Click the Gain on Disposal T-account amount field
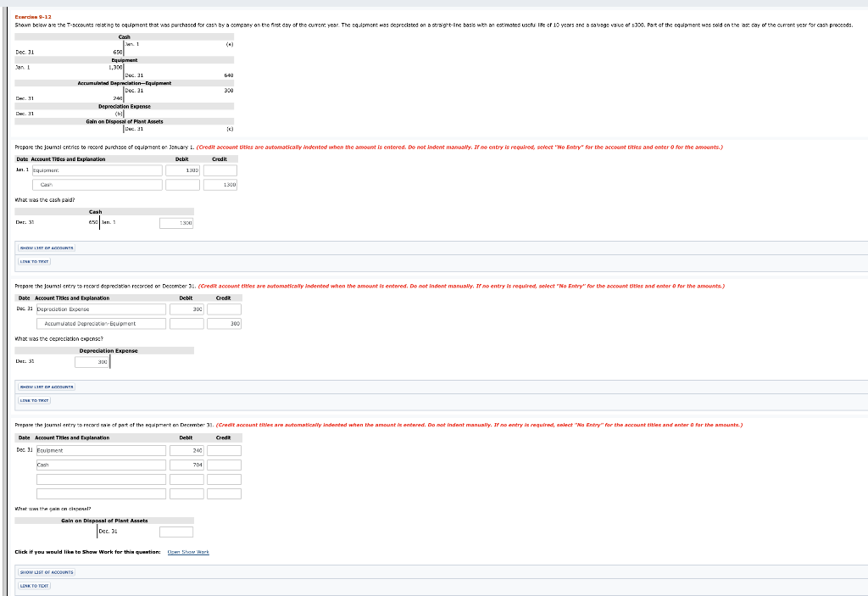Image resolution: width=868 pixels, height=596 pixels. click(x=176, y=532)
